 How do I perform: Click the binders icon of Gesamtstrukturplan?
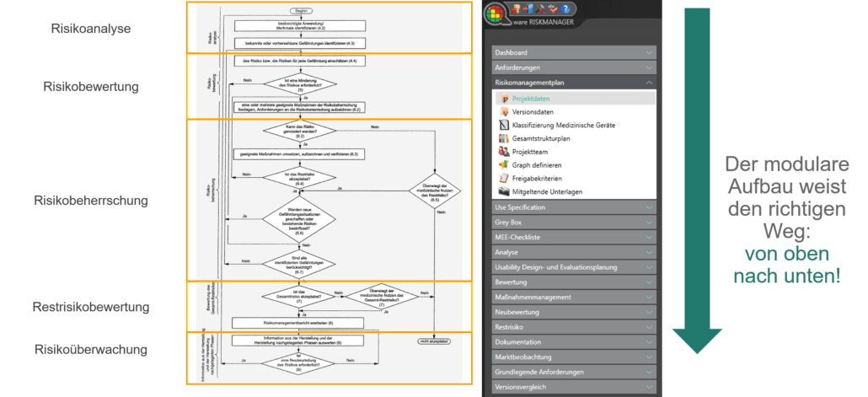[503, 138]
